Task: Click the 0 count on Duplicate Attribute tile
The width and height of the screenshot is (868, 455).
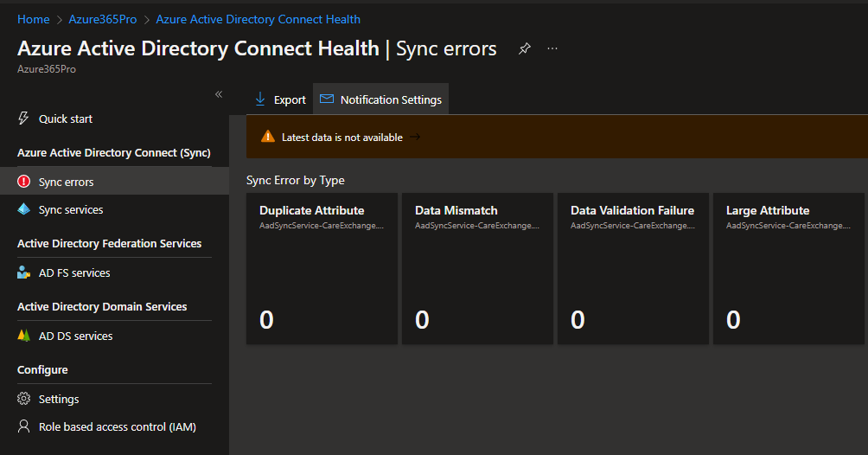Action: (266, 320)
